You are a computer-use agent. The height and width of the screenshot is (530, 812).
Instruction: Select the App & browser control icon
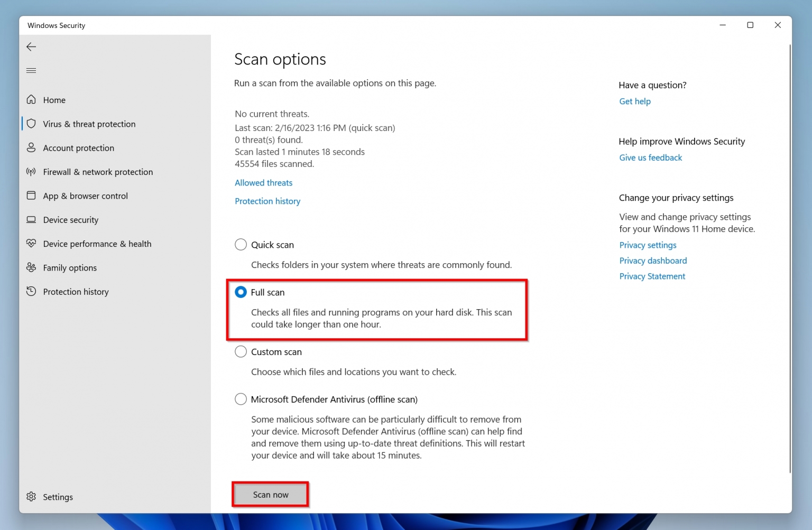pyautogui.click(x=32, y=196)
